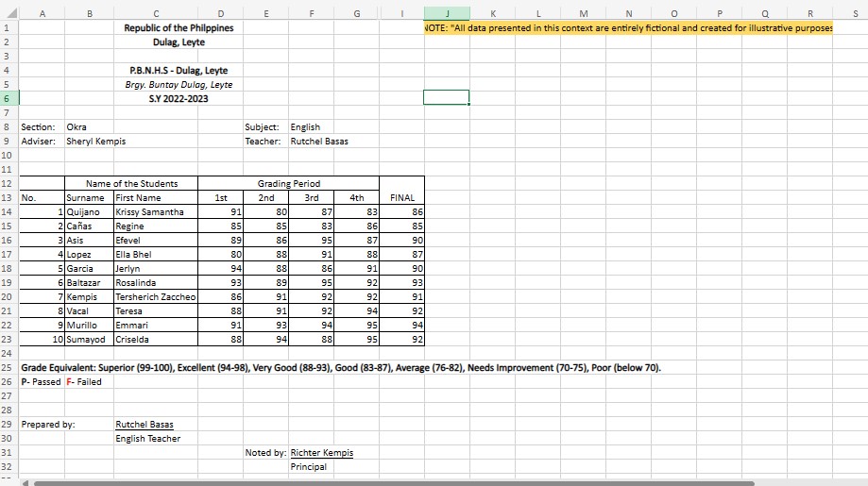
Task: Click first name cell 'Jerlyn'
Action: click(x=156, y=268)
